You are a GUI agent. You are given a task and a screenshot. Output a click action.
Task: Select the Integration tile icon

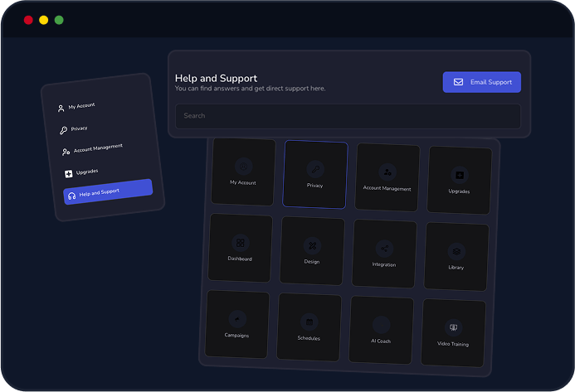pos(383,249)
